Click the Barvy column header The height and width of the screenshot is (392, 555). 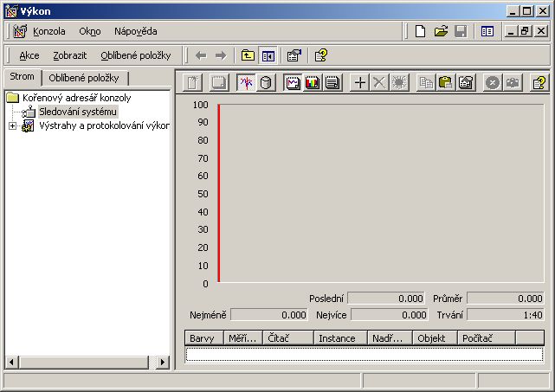[204, 337]
